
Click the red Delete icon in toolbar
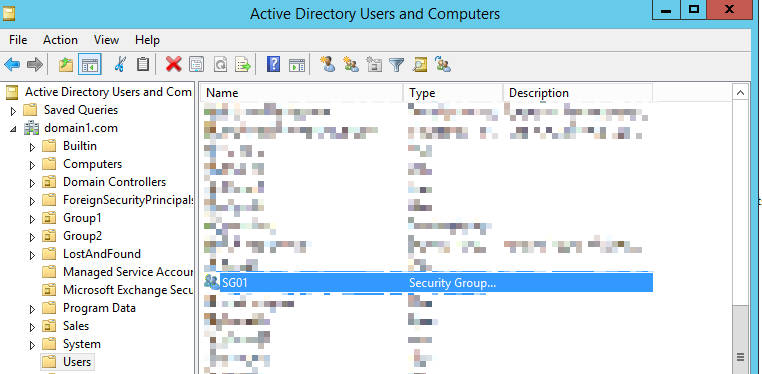(173, 64)
